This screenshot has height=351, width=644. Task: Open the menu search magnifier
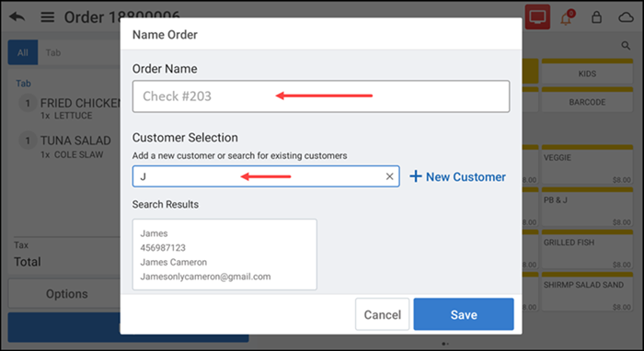626,46
